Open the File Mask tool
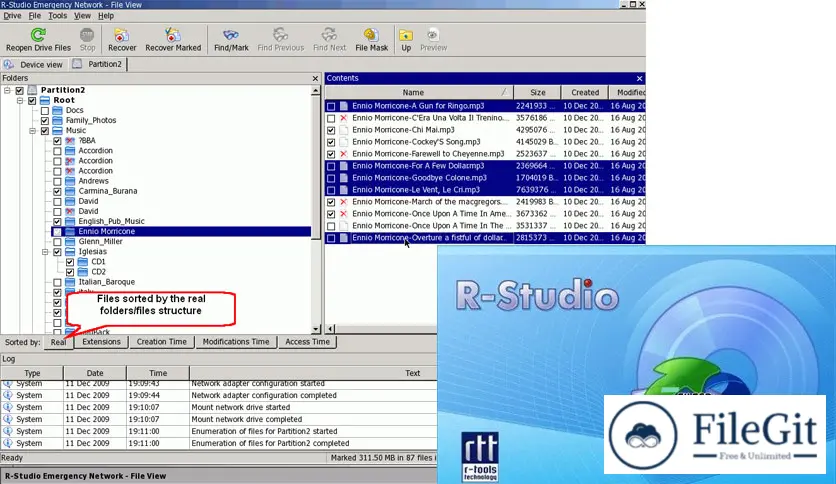 371,35
